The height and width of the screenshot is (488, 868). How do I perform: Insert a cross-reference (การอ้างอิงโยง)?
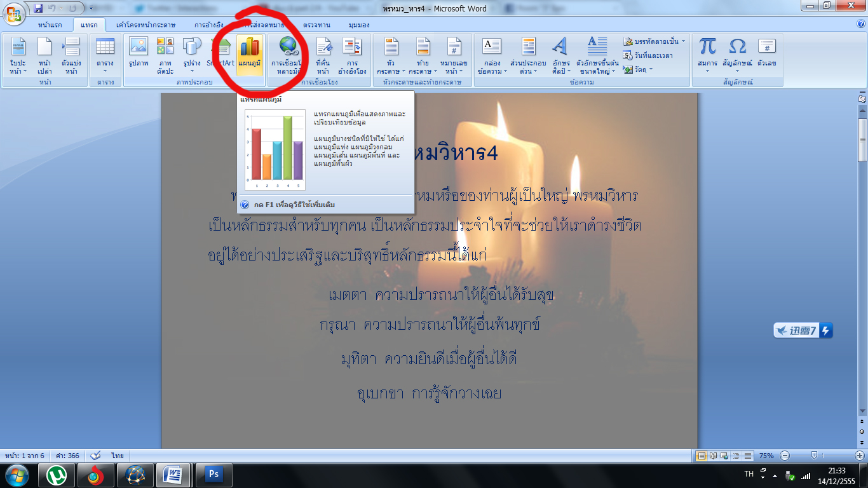[x=352, y=55]
